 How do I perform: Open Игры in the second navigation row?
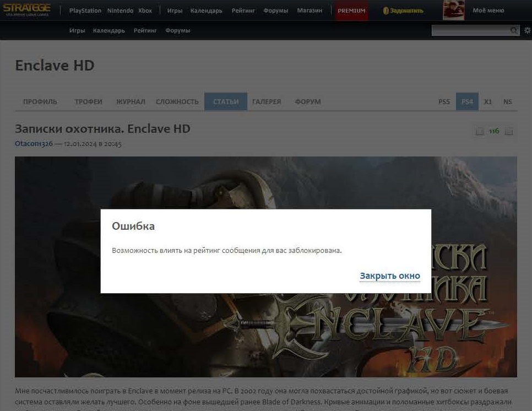tap(77, 30)
